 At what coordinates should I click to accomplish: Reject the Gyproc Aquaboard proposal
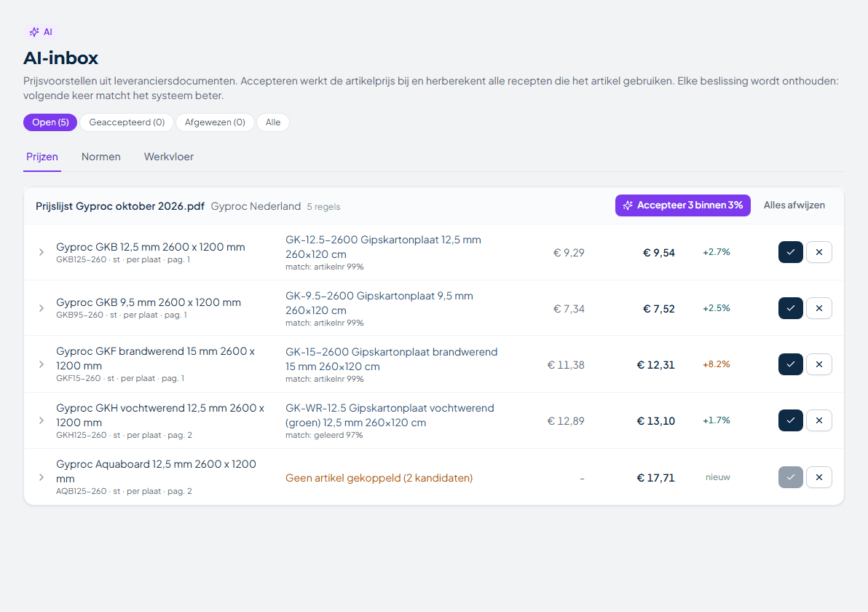(x=819, y=477)
